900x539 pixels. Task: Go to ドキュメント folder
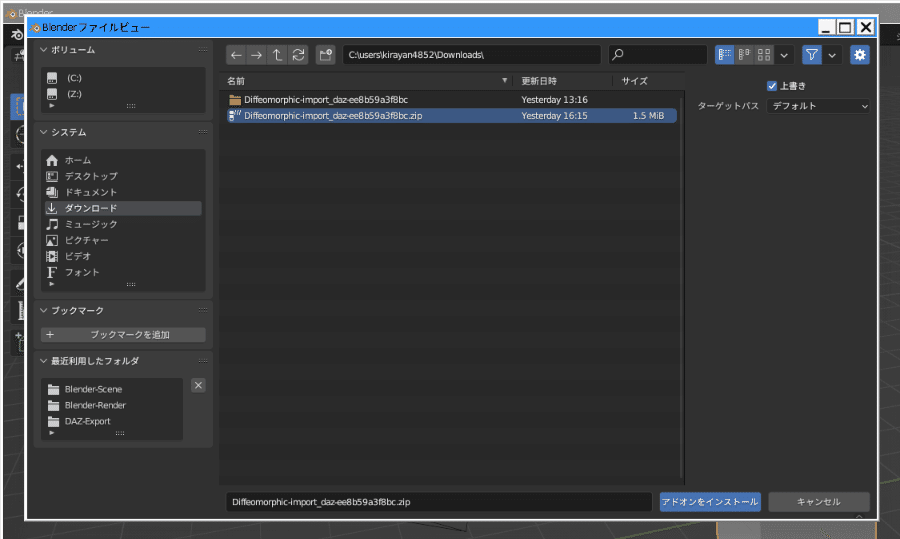123,192
